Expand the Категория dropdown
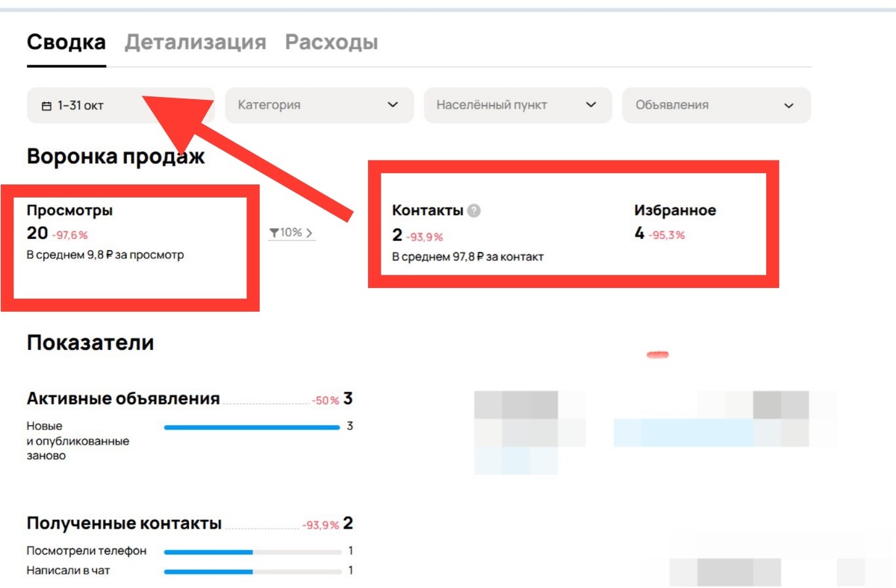Viewport: 896px width, 588px height. pos(319,105)
